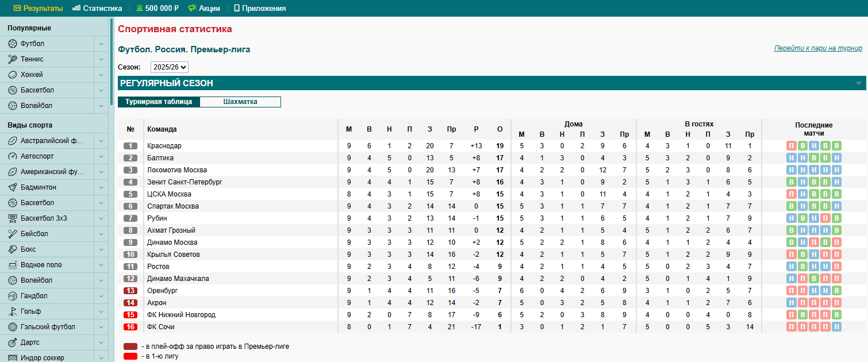This screenshot has height=362, width=868.
Task: Click Краснодар team name in table
Action: [x=164, y=146]
